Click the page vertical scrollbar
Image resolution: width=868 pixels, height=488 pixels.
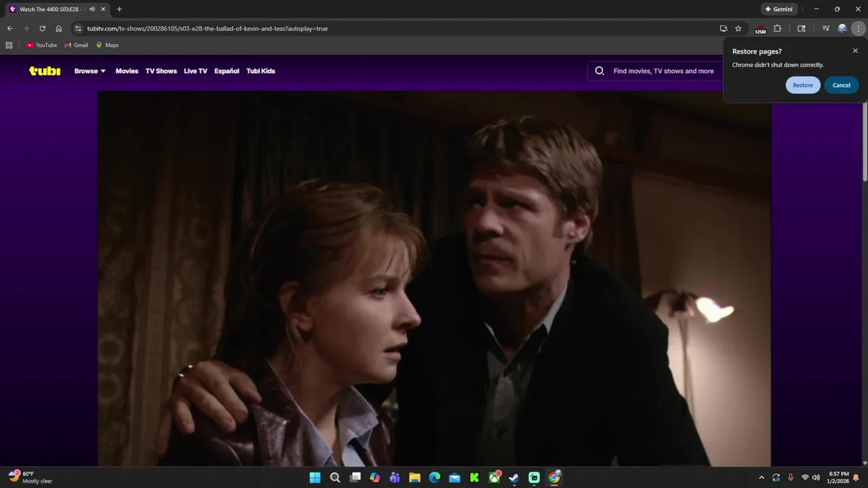pyautogui.click(x=865, y=142)
